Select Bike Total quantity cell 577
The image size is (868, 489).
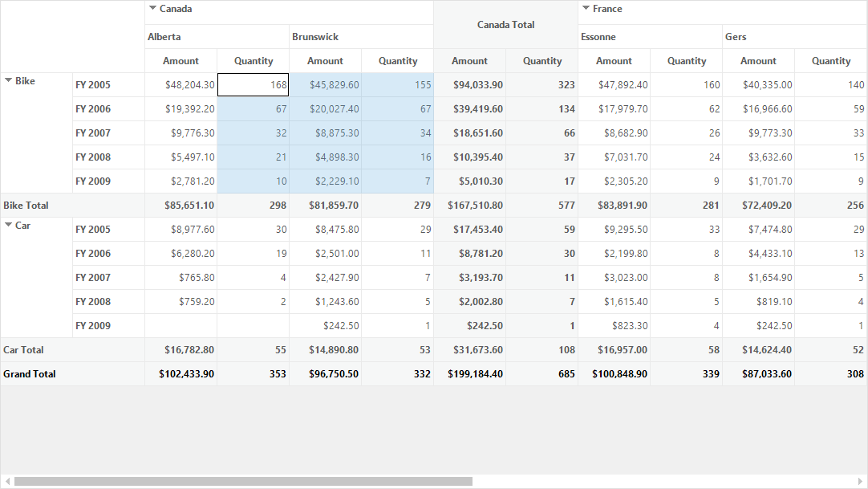542,205
